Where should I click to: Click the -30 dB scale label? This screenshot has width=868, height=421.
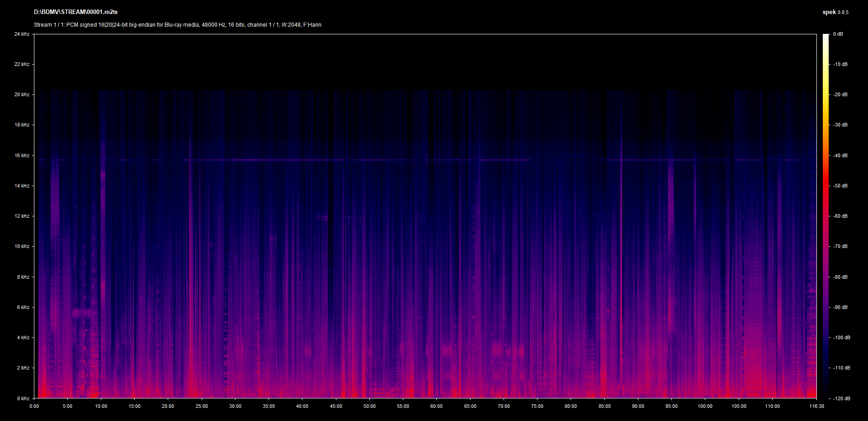tap(840, 125)
